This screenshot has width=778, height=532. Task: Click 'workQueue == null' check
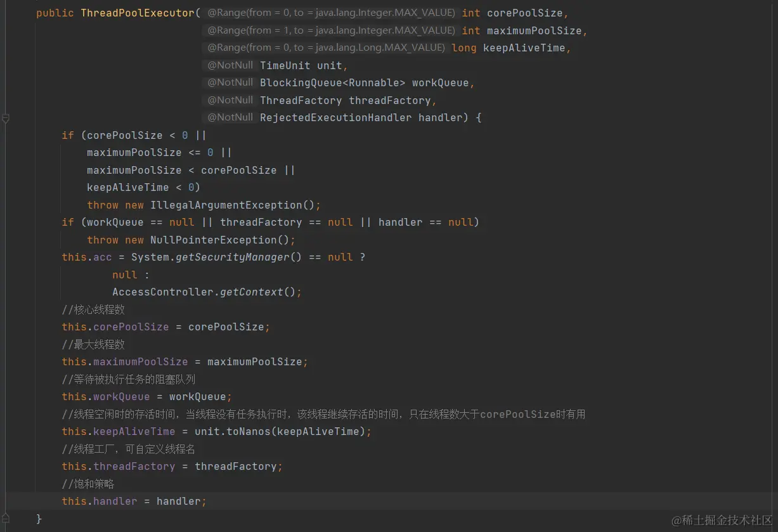140,223
